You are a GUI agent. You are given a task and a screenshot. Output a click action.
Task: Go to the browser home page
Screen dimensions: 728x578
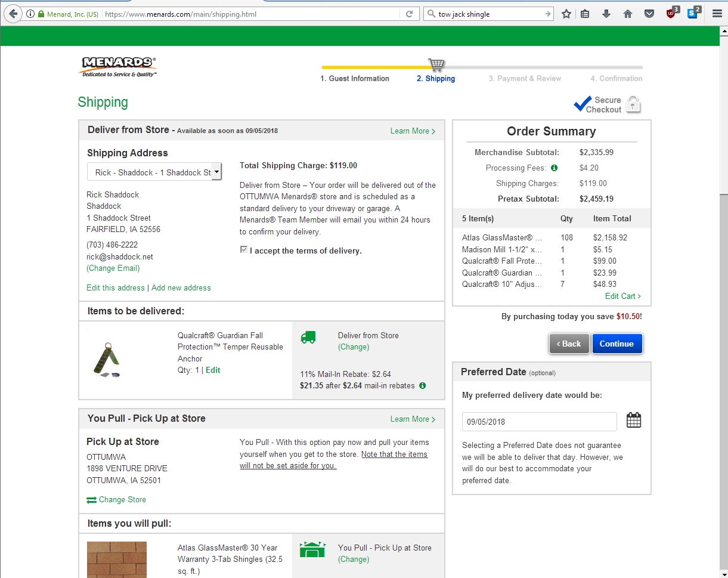click(628, 14)
